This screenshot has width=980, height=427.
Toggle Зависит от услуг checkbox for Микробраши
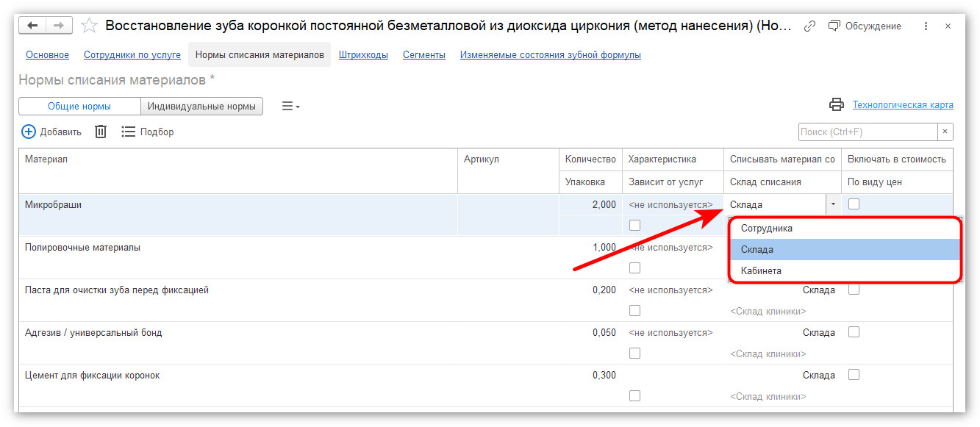tap(634, 225)
